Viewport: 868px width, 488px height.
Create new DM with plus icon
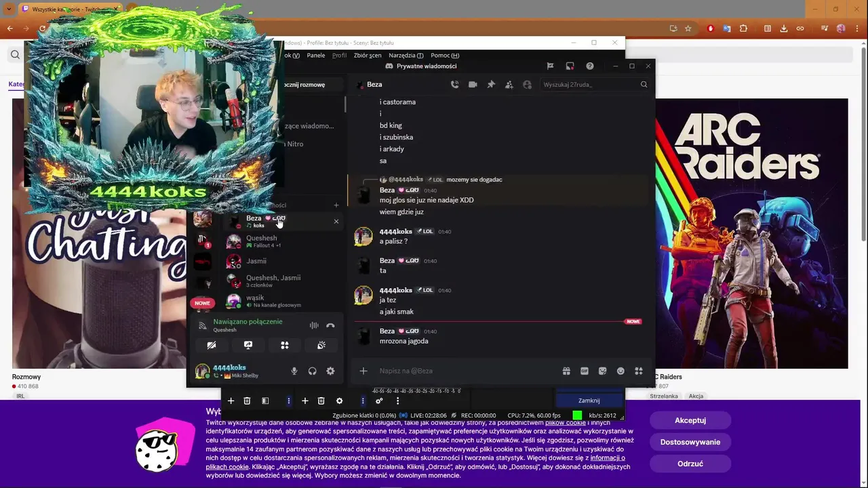336,205
